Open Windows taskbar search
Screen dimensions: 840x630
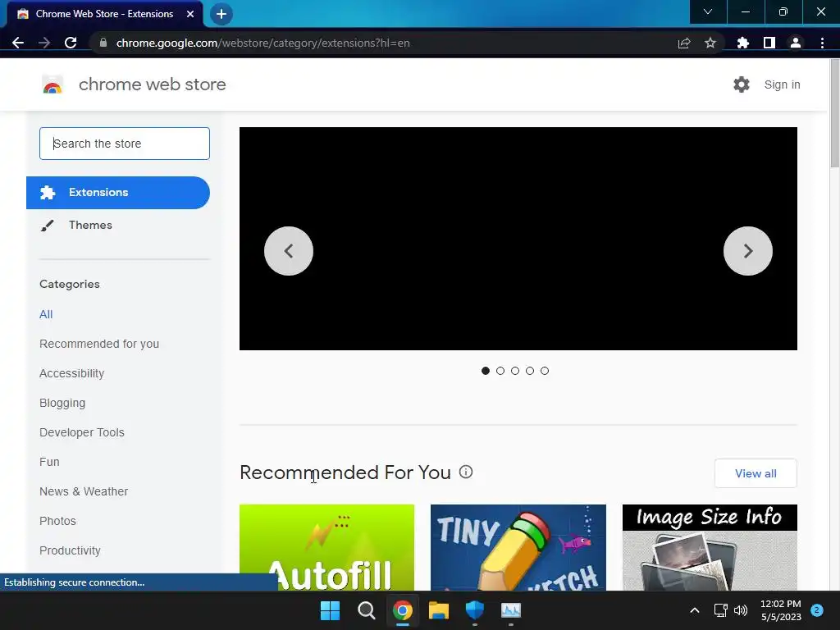pyautogui.click(x=367, y=610)
